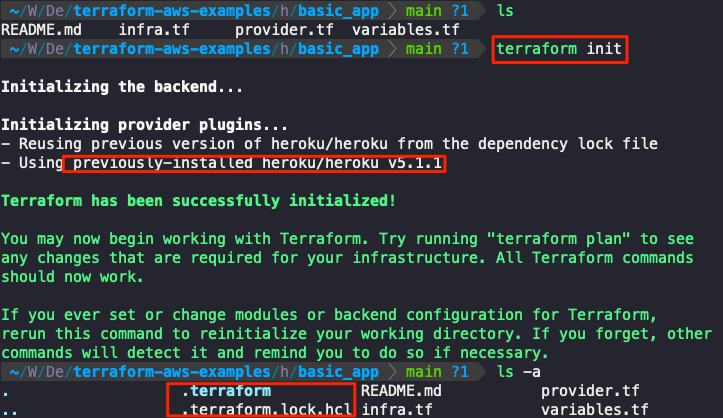Click variables.tf in the 'ls -a' output
This screenshot has width=723, height=418.
click(x=594, y=409)
